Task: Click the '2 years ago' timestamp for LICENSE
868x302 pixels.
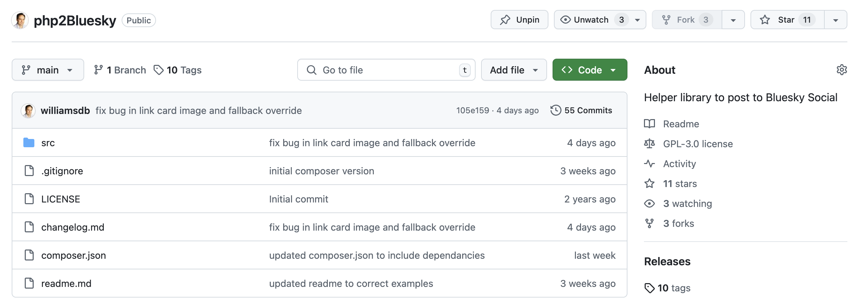Action: point(590,199)
